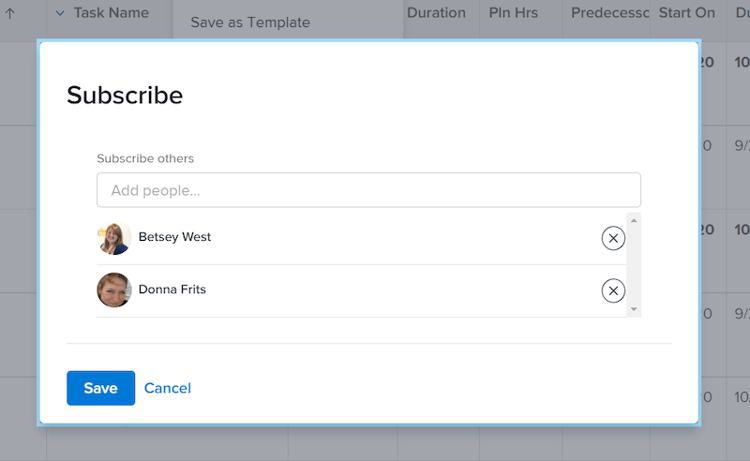Click the Add people input field

point(368,190)
